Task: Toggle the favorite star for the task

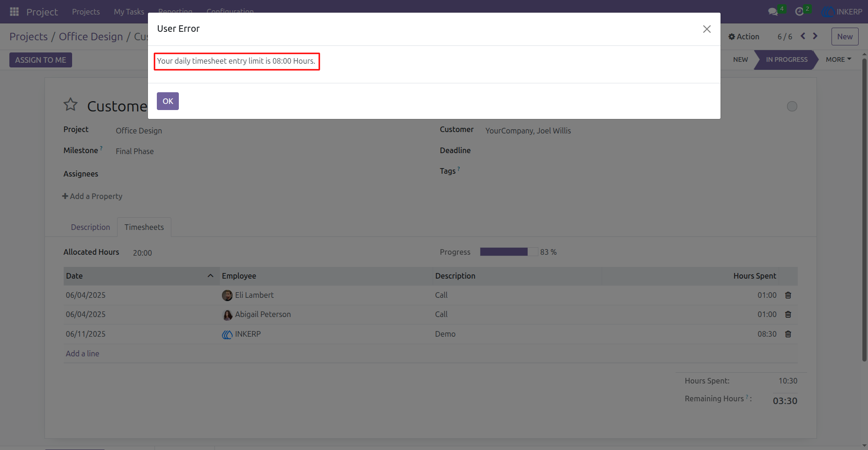Action: 71,104
